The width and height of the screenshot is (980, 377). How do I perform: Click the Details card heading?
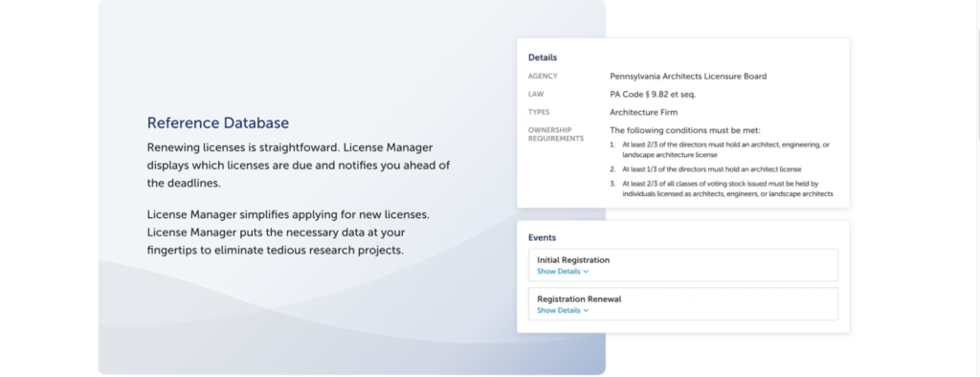(x=543, y=57)
